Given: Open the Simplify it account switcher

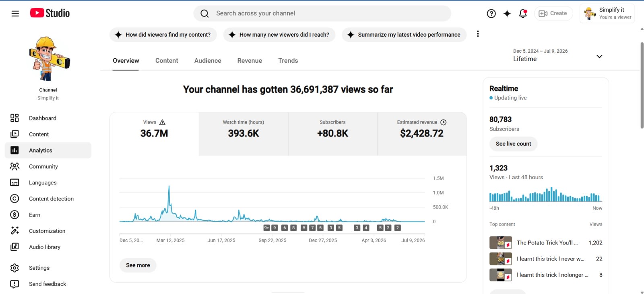Looking at the screenshot, I should click(607, 14).
